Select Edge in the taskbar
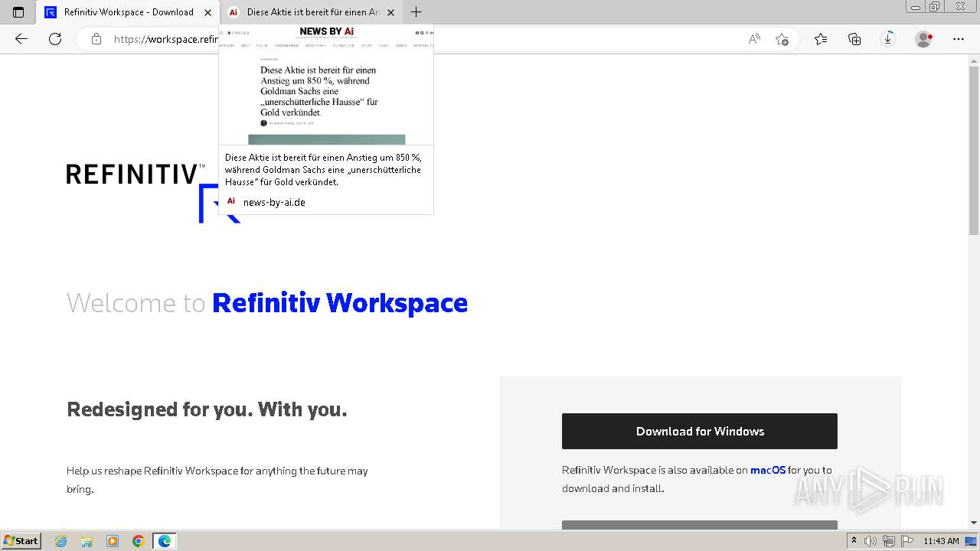Screen dimensions: 980x551 tap(165, 541)
